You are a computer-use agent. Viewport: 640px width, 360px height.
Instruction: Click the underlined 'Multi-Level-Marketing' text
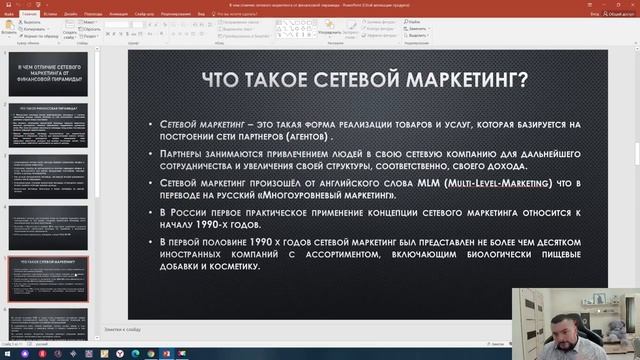(x=498, y=183)
